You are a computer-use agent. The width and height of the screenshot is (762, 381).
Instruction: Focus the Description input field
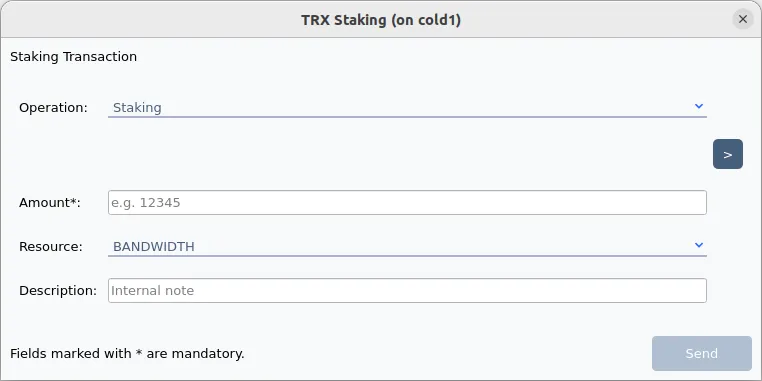[407, 291]
